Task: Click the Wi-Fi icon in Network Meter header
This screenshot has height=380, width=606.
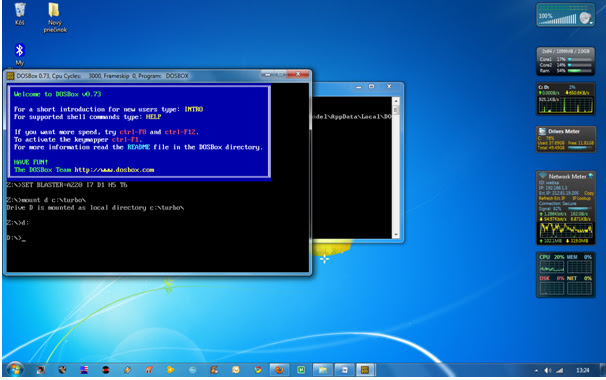Action: pyautogui.click(x=542, y=176)
